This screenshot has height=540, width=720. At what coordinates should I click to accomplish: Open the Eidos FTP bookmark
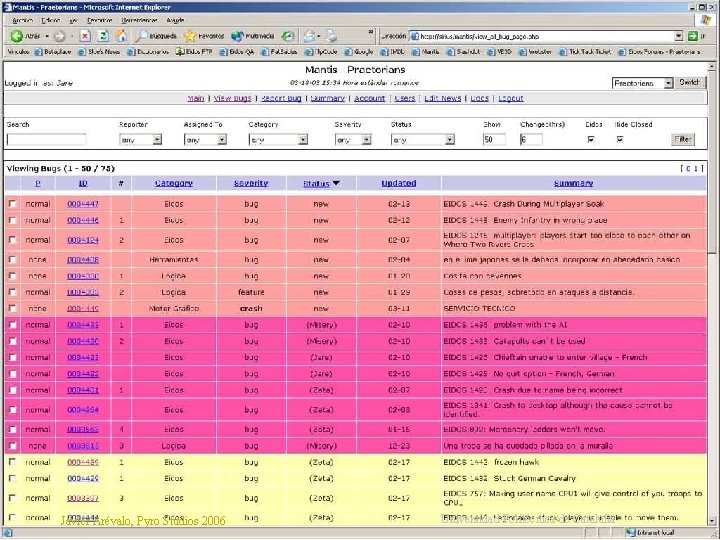click(196, 50)
